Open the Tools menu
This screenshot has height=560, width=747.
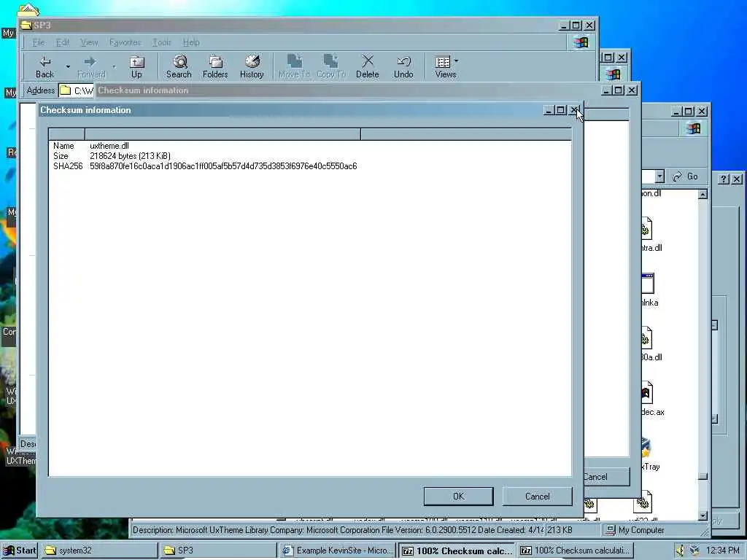coord(161,42)
